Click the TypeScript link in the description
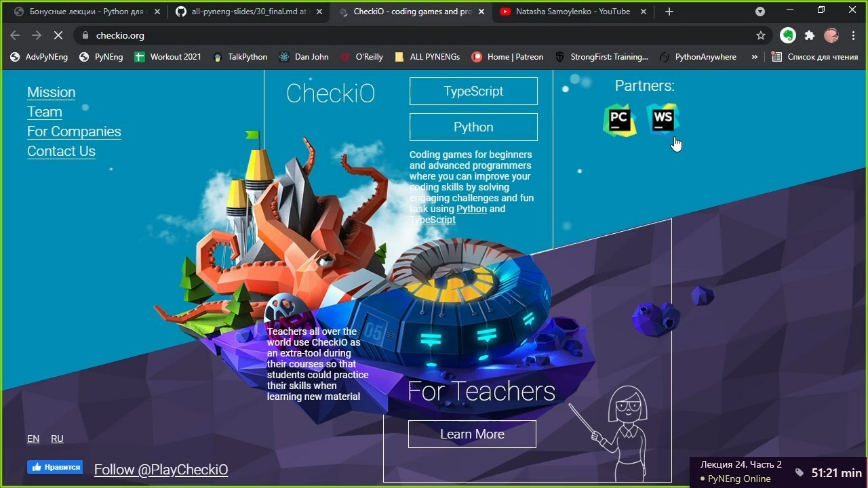 pos(433,220)
